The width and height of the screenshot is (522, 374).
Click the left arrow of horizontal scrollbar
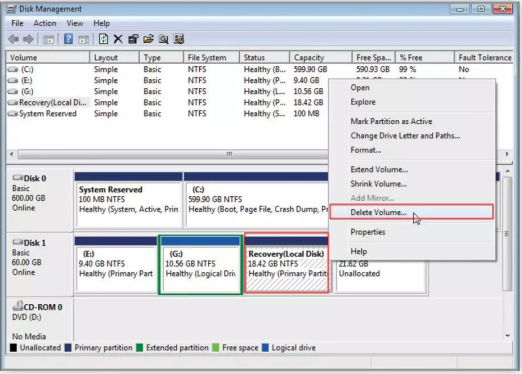(12, 154)
